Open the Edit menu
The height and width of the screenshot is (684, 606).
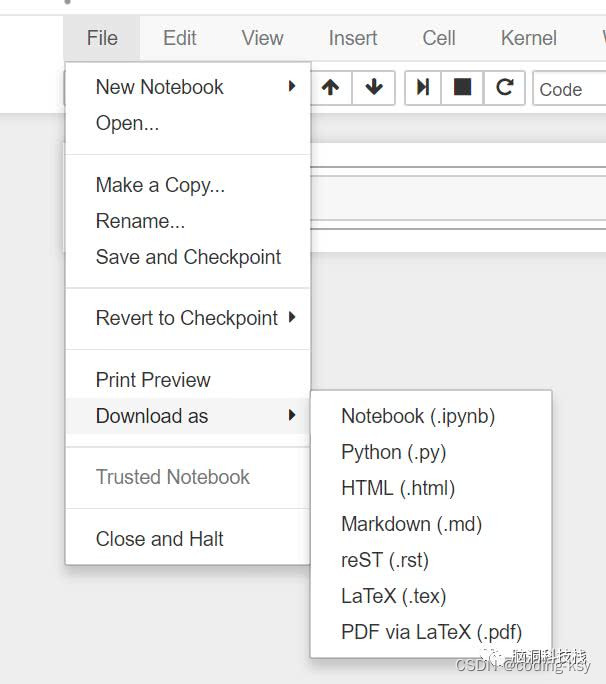179,38
